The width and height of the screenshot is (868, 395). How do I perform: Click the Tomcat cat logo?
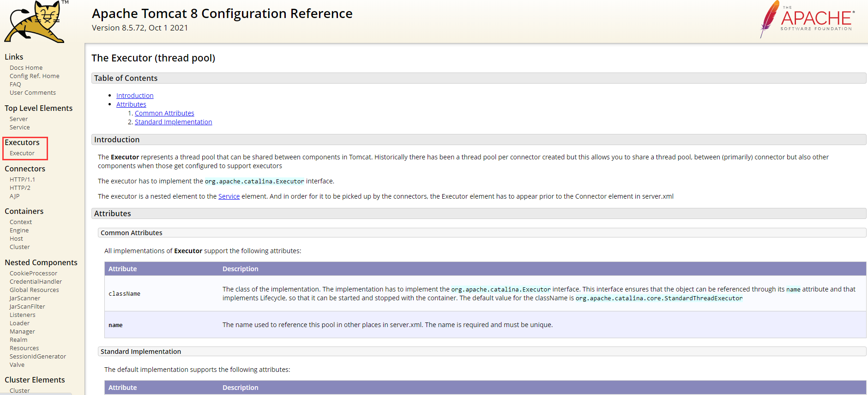click(x=34, y=22)
